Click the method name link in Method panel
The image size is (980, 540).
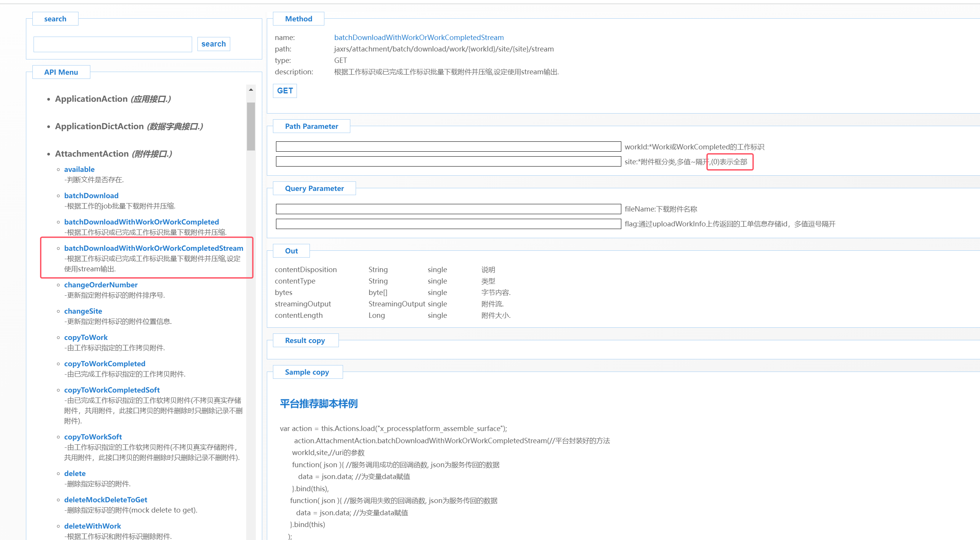(419, 37)
